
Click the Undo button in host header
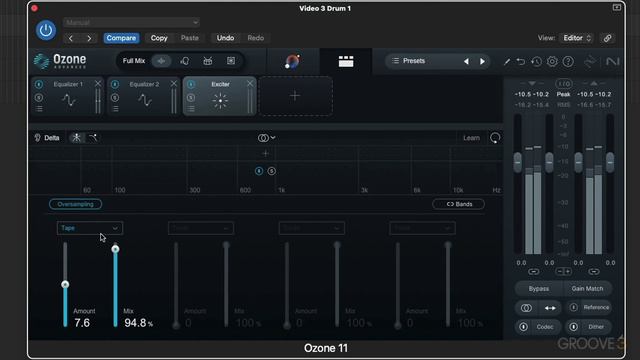[x=225, y=38]
